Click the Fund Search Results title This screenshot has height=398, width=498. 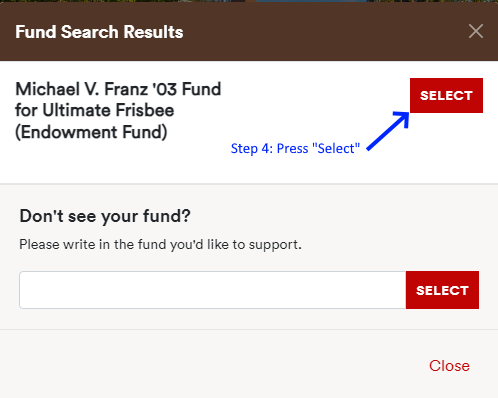99,32
